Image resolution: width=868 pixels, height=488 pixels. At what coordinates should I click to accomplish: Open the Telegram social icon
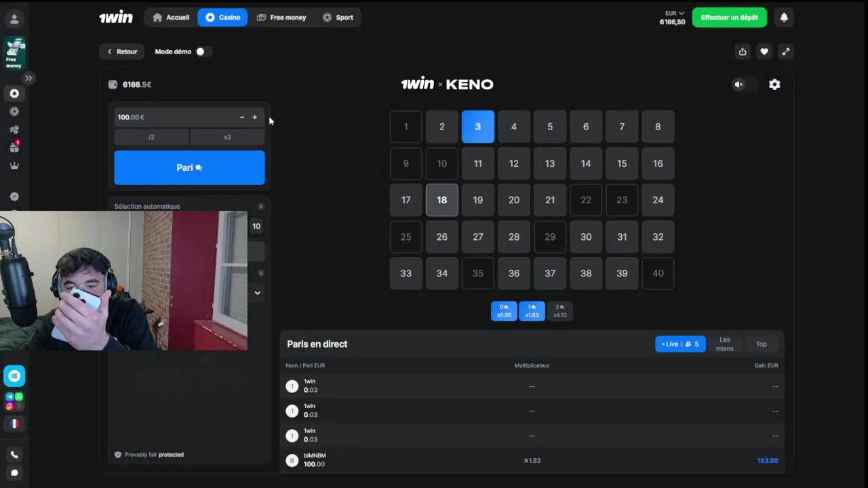9,396
